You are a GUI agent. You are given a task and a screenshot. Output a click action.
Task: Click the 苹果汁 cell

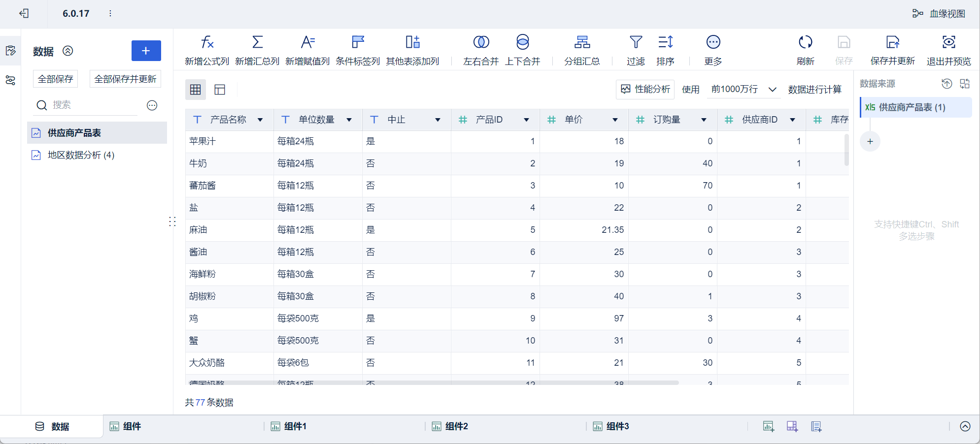[x=229, y=141]
